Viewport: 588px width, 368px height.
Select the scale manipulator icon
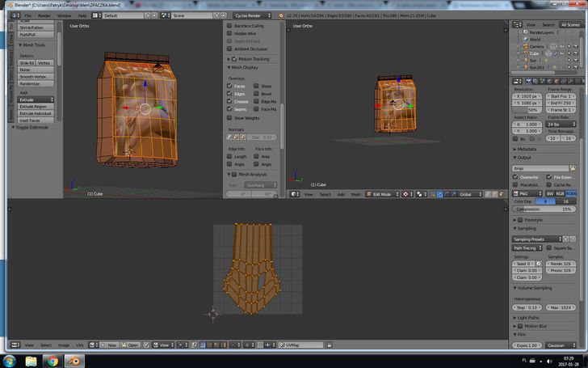[x=453, y=194]
